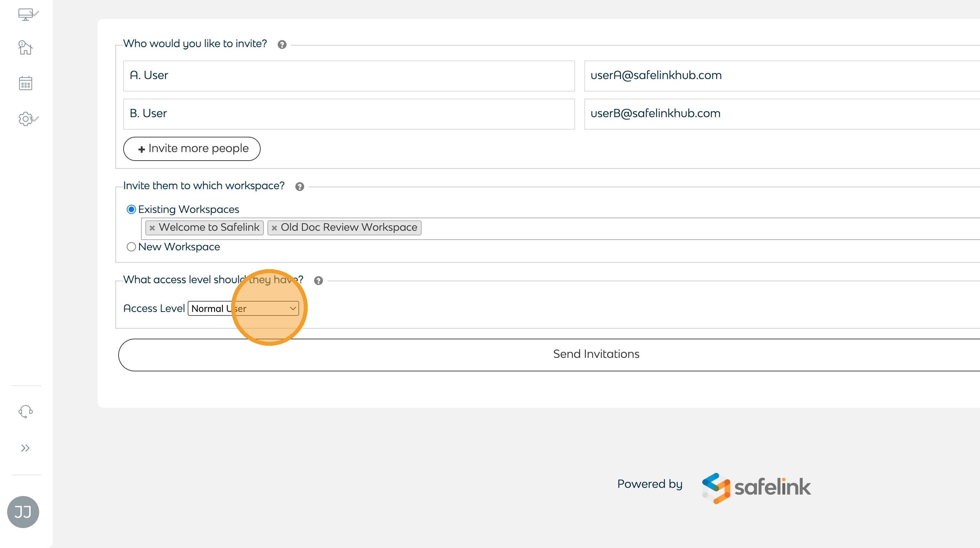Select the New Workspace radio button
This screenshot has width=980, height=548.
click(x=131, y=247)
